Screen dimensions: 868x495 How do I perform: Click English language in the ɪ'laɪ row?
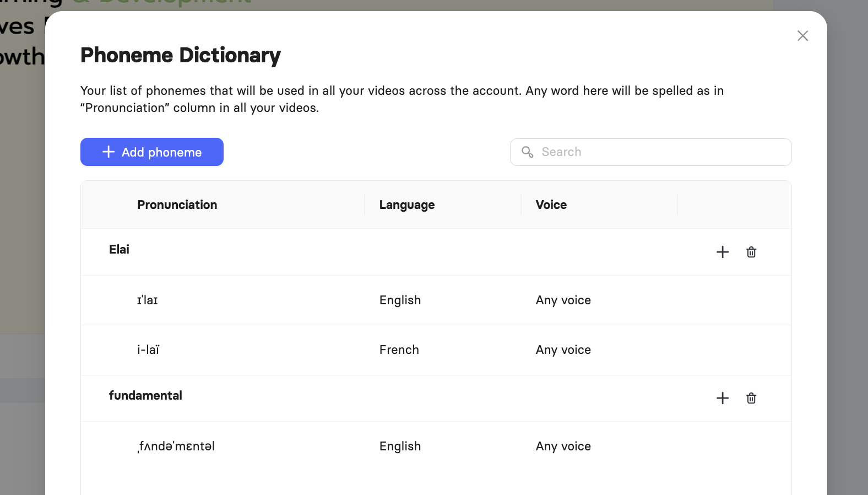400,300
